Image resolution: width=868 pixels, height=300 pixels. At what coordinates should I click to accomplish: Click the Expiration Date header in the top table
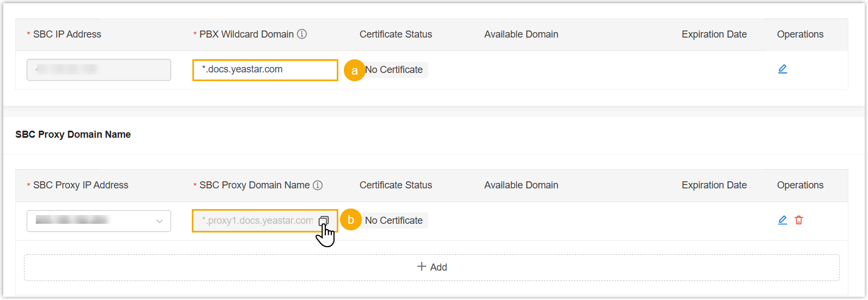point(714,34)
